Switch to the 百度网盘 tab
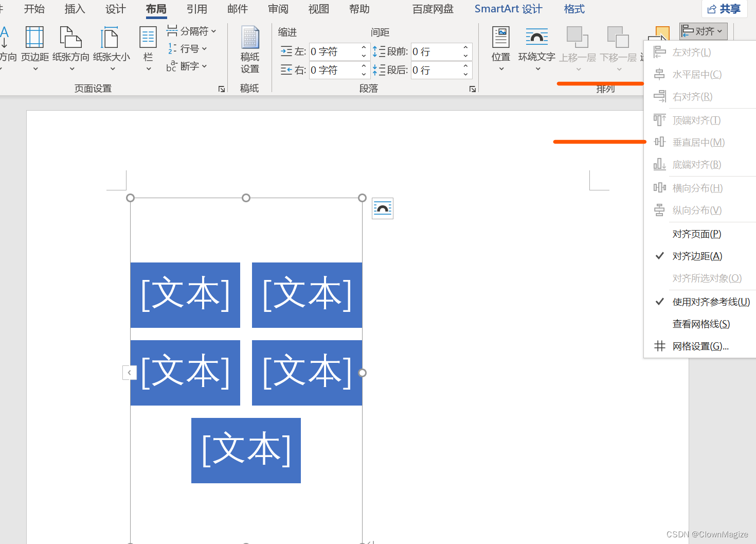 pyautogui.click(x=433, y=9)
